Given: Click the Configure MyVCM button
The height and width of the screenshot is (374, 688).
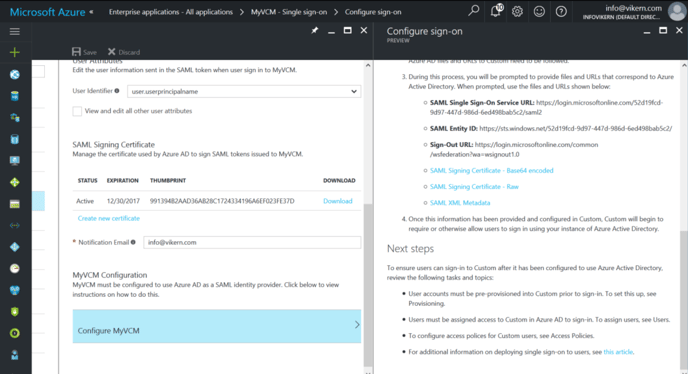Looking at the screenshot, I should pyautogui.click(x=217, y=326).
